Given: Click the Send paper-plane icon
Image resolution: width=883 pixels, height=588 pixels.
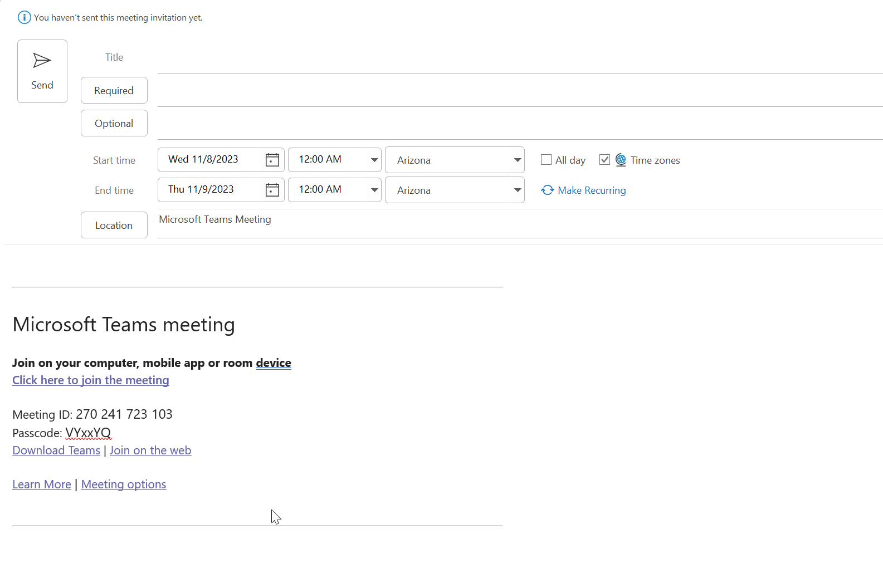Looking at the screenshot, I should [42, 61].
